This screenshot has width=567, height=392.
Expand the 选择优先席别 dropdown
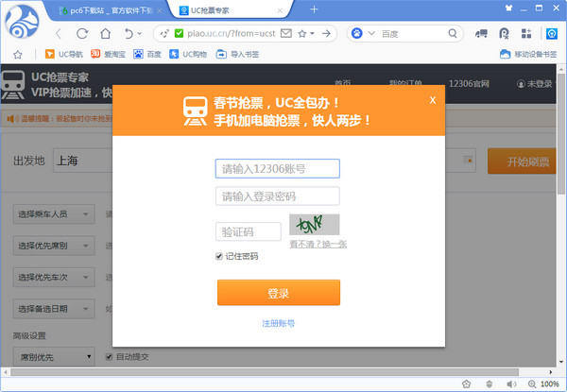click(54, 246)
